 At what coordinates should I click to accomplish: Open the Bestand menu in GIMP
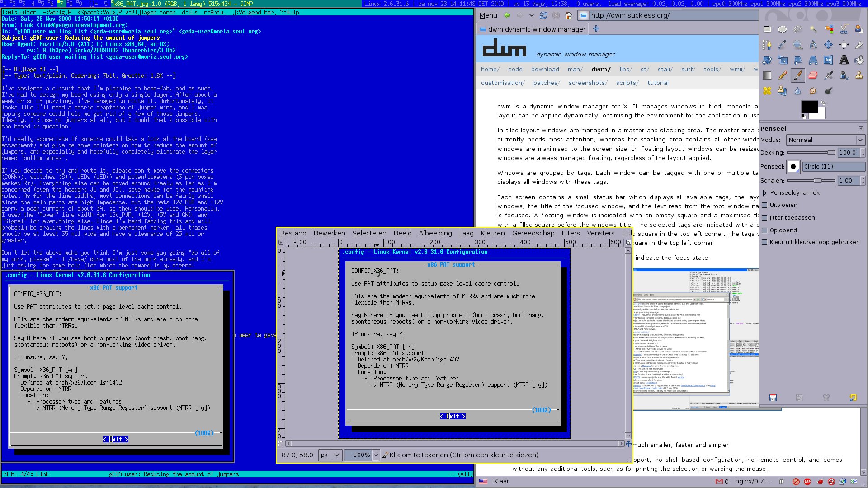click(x=293, y=233)
